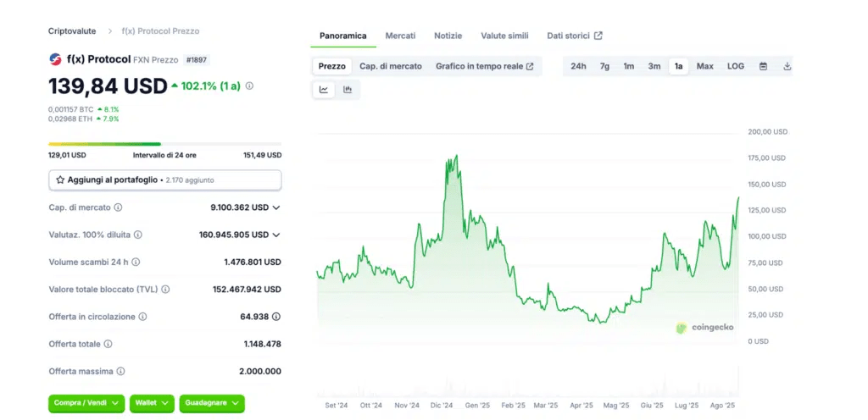Show Cap. di mercato chart mode
This screenshot has width=868, height=420.
(391, 66)
